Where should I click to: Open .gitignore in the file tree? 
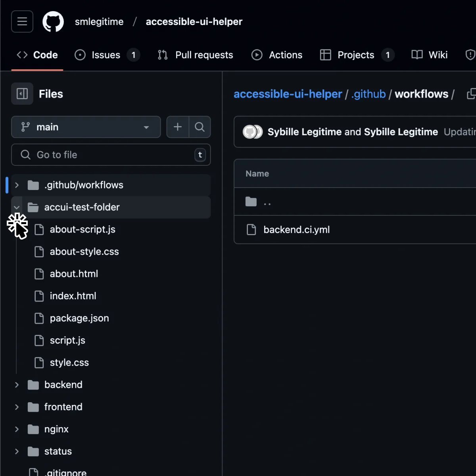pyautogui.click(x=65, y=472)
